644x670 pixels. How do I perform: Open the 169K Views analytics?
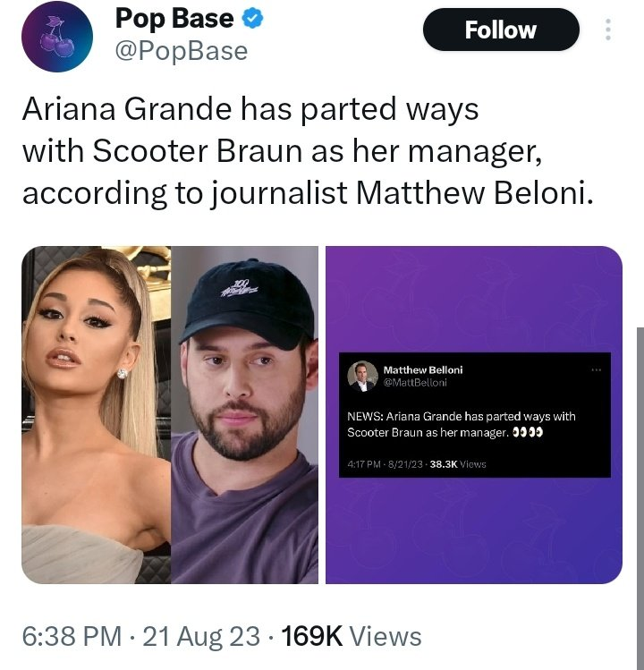pyautogui.click(x=351, y=636)
